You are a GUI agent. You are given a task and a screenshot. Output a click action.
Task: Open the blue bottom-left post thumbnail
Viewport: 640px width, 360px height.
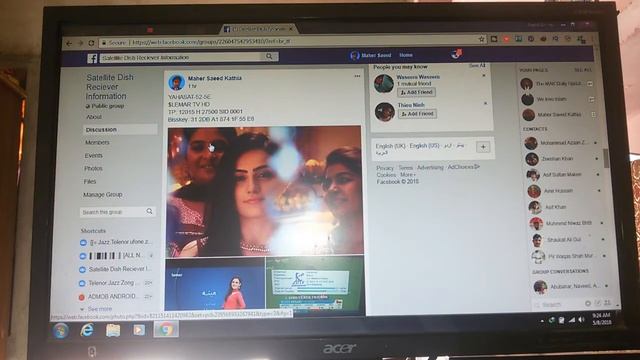215,284
